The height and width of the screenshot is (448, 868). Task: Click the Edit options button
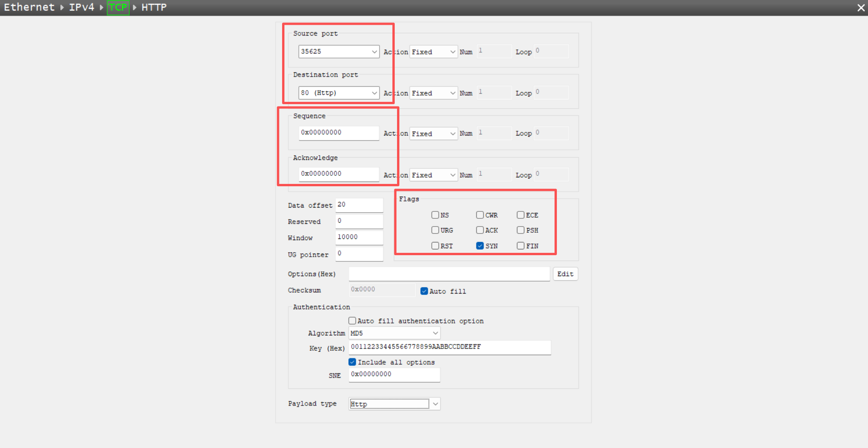tap(565, 274)
